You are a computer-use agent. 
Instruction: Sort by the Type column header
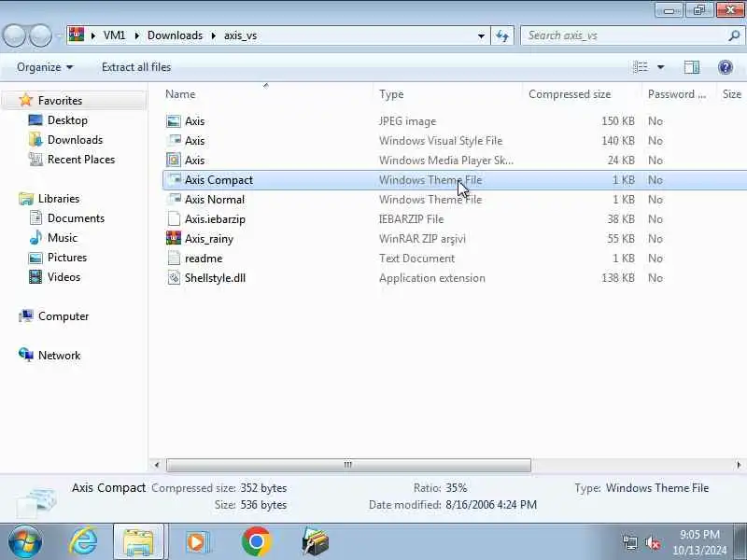coord(391,94)
